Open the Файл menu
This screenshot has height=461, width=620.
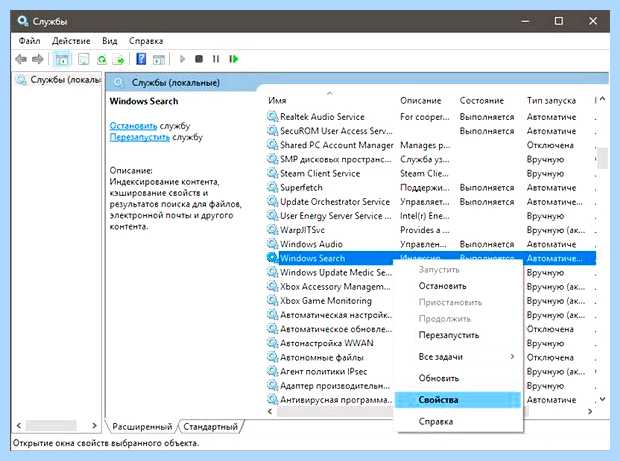pyautogui.click(x=29, y=41)
